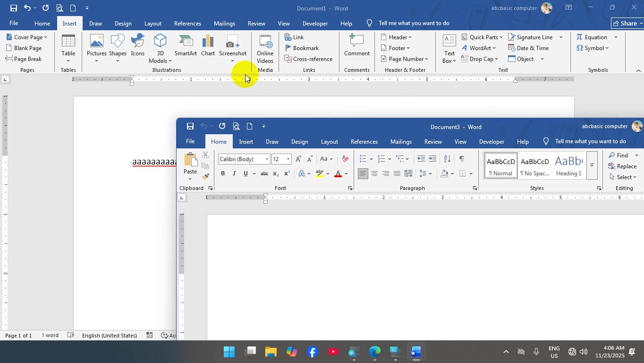Insert Pictures in the Document1 window
The height and width of the screenshot is (363, 644).
pos(96,48)
